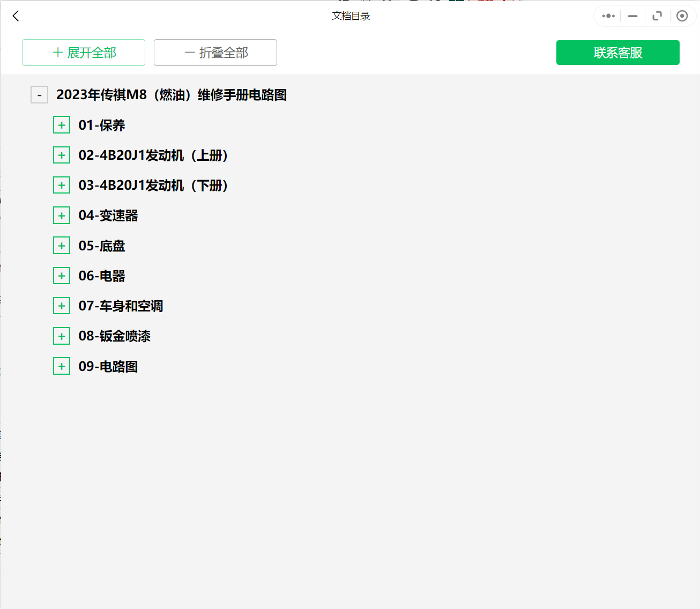Screen dimensions: 700x609
Task: Click the circular close icon at top right
Action: (x=682, y=16)
